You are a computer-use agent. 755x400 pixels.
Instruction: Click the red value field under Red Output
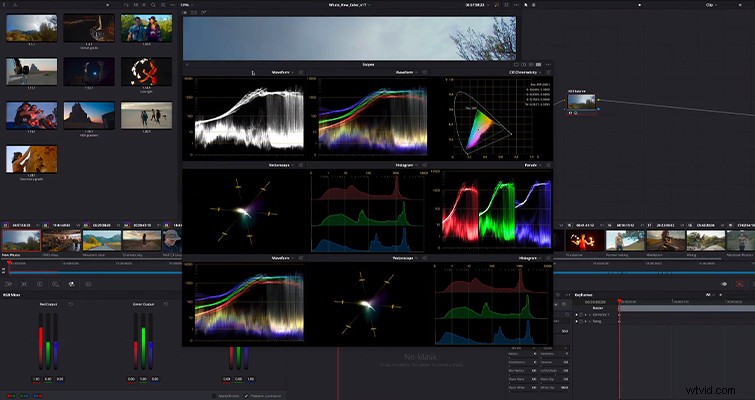click(36, 379)
